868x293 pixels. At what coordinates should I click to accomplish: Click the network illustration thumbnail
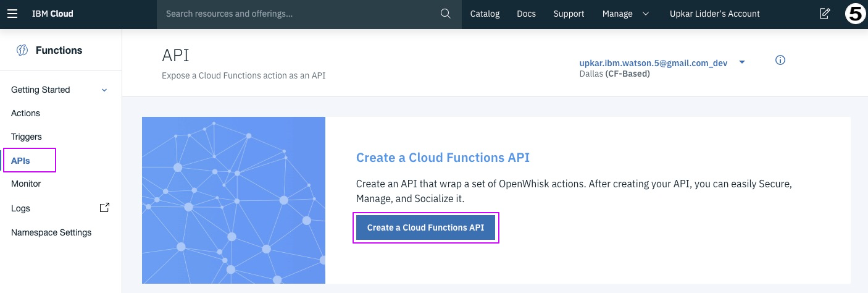(x=233, y=200)
